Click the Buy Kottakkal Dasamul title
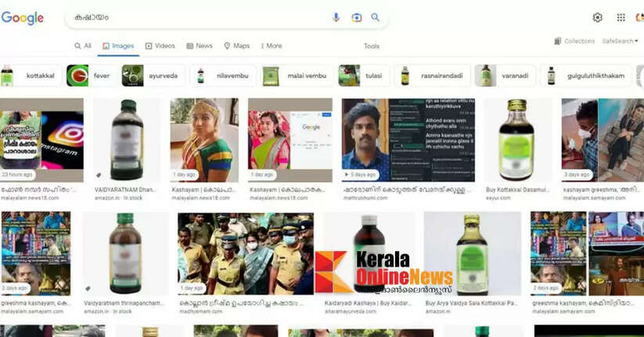 coord(517,190)
